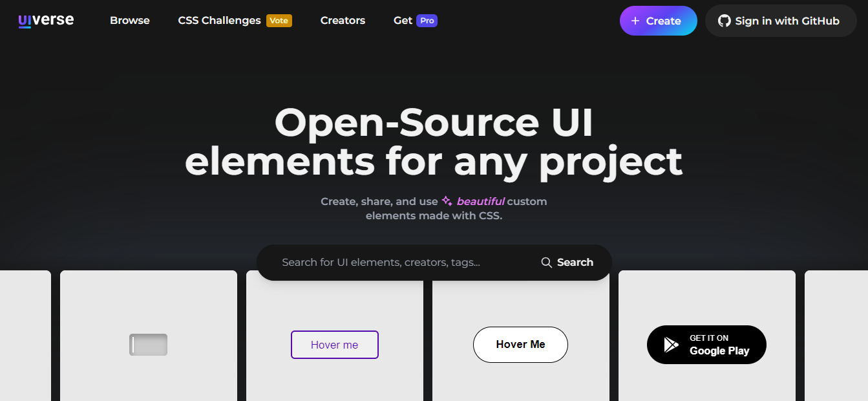
Task: Click the GitHub icon in sign-in button
Action: pos(725,21)
